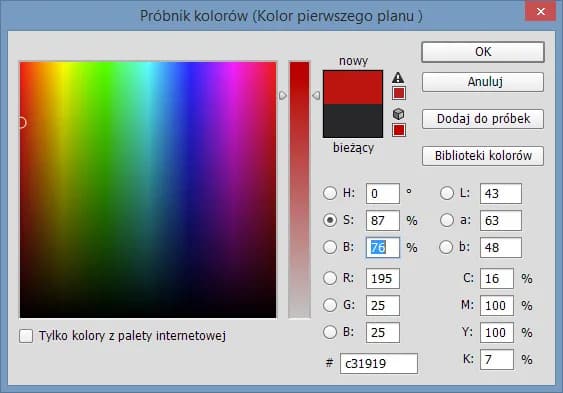
Task: Click the Lab b field showing 48
Action: (501, 247)
